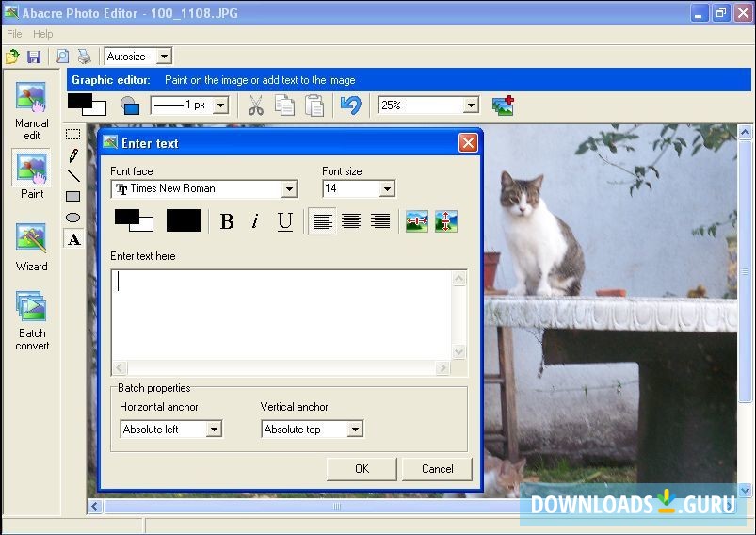This screenshot has width=756, height=535.
Task: Confirm text with OK button
Action: tap(362, 469)
